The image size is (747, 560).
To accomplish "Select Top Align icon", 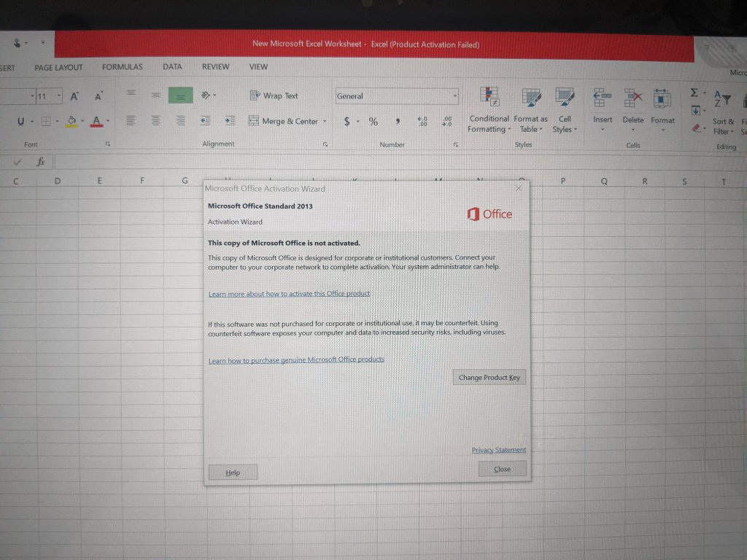I will [131, 95].
